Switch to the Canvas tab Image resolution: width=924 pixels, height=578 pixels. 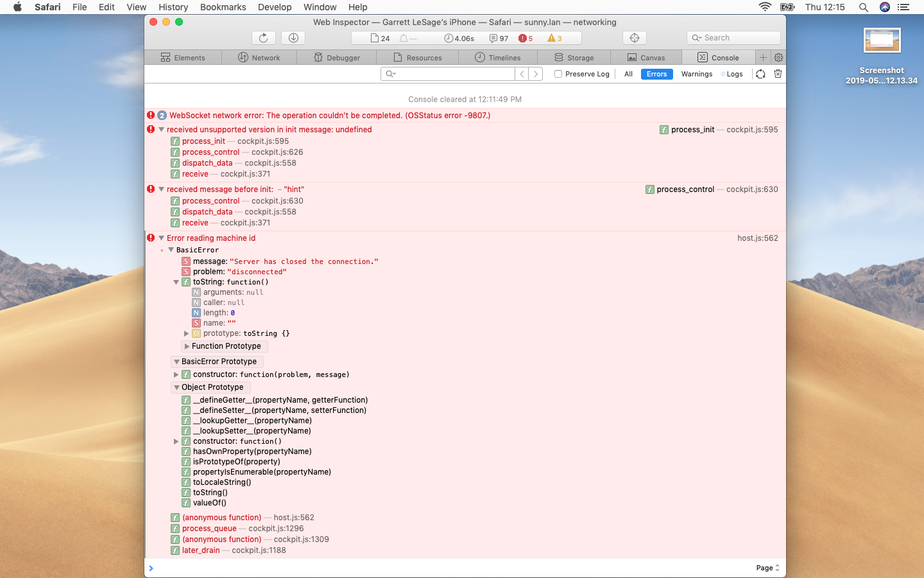(x=646, y=57)
